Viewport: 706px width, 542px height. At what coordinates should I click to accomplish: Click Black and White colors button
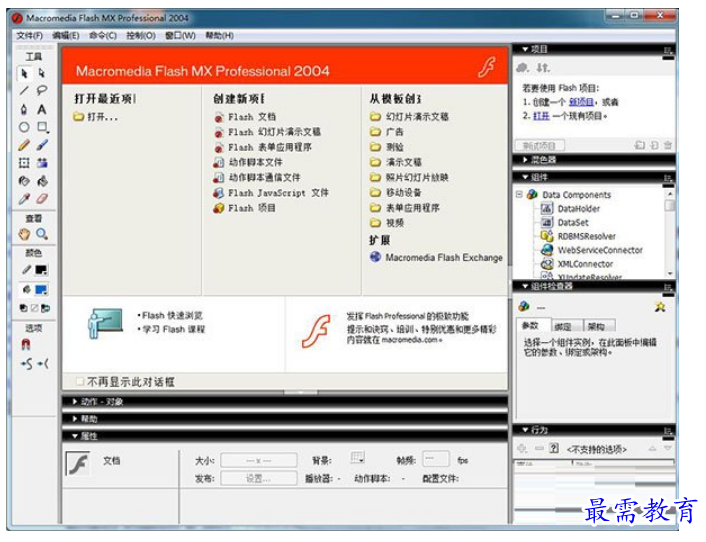point(23,308)
